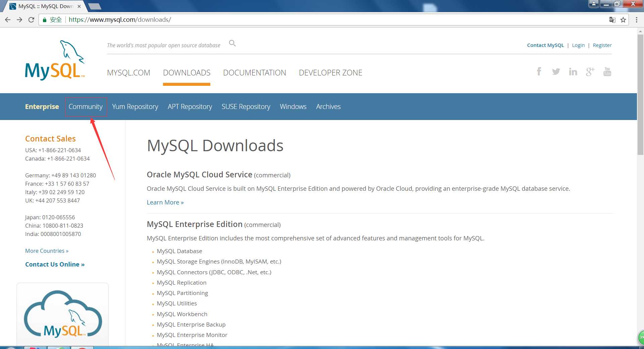This screenshot has width=644, height=349.
Task: Click the MySQL Downloads page title
Action: coord(215,146)
